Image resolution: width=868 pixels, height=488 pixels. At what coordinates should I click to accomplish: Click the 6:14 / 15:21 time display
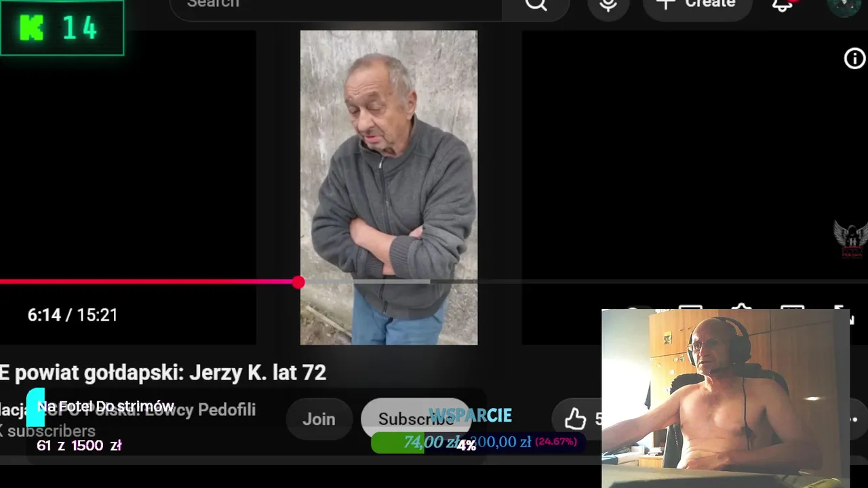click(x=73, y=315)
